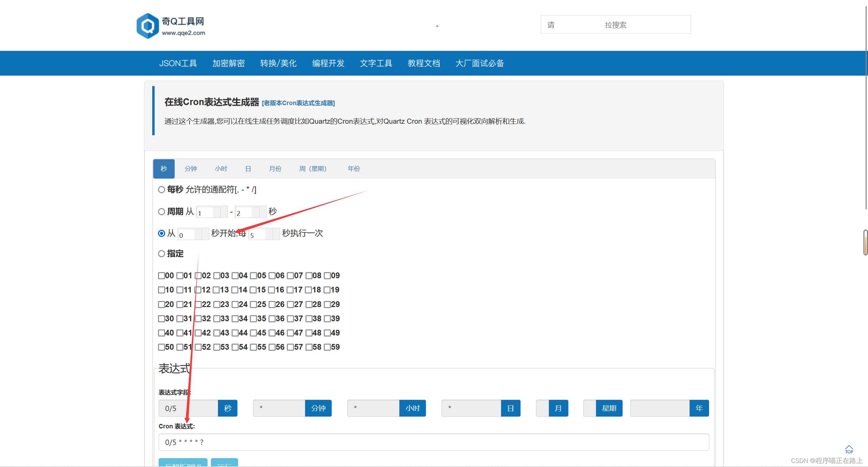Click the TOP back-to-top icon
The width and height of the screenshot is (868, 467).
pyautogui.click(x=849, y=450)
